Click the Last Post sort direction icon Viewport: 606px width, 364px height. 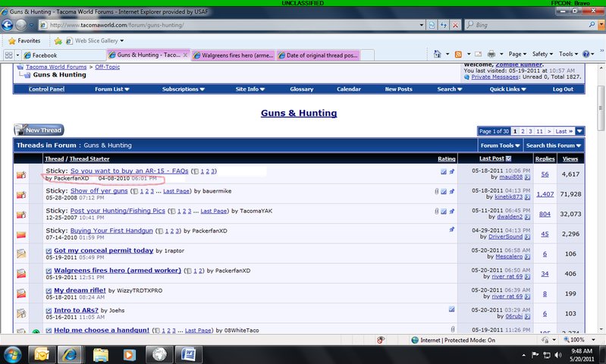pyautogui.click(x=509, y=158)
